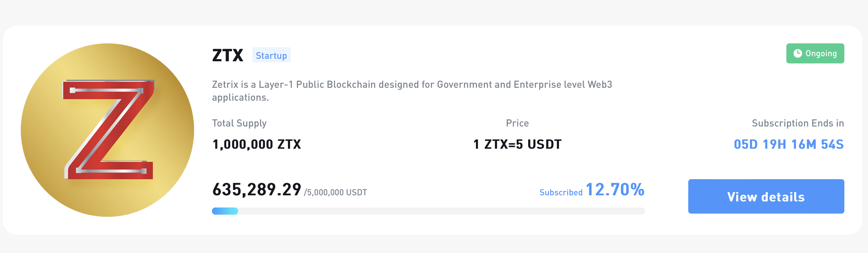Screen dimensions: 868x253
Task: Click the Total Supply column header
Action: pos(239,123)
